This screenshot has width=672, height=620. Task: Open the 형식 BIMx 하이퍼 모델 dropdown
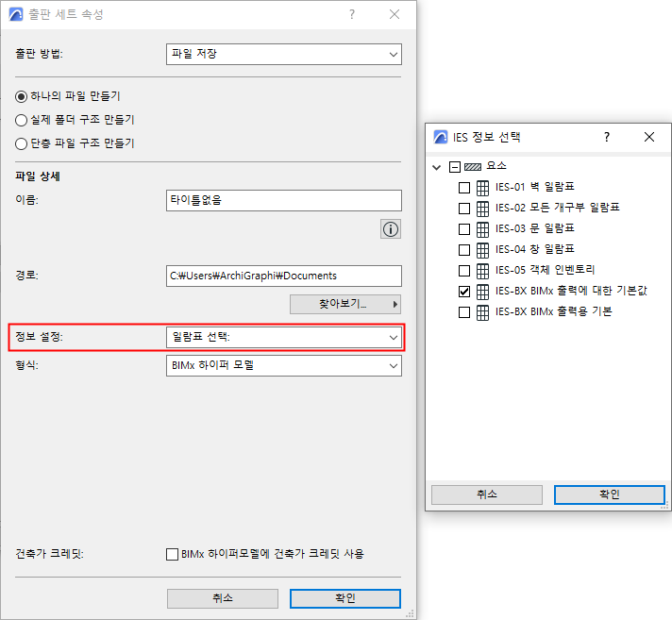284,366
